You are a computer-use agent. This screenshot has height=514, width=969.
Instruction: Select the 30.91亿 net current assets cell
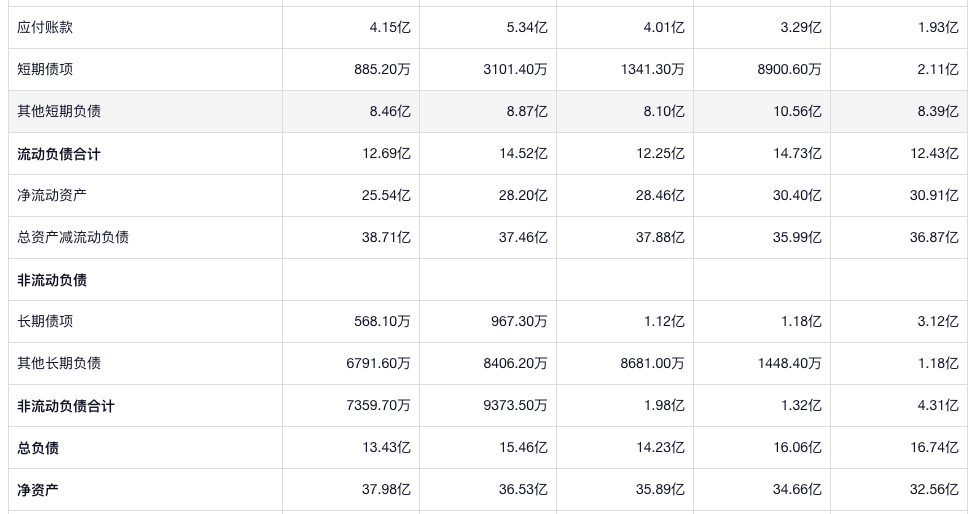tap(934, 195)
